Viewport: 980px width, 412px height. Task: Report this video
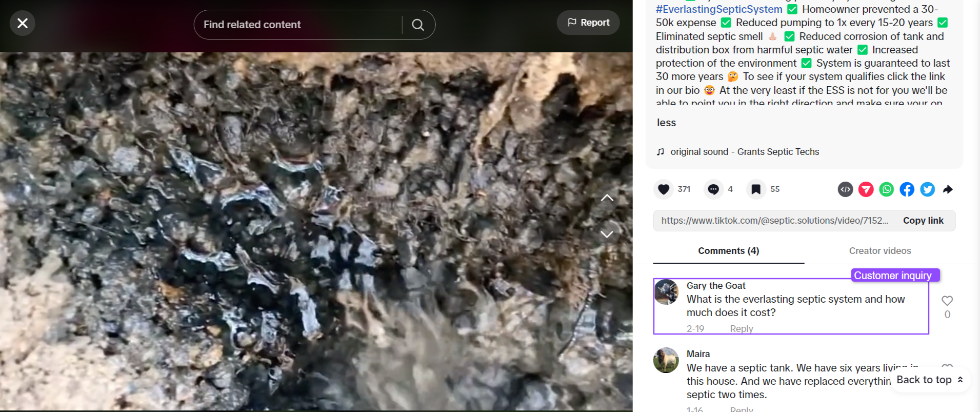point(588,23)
